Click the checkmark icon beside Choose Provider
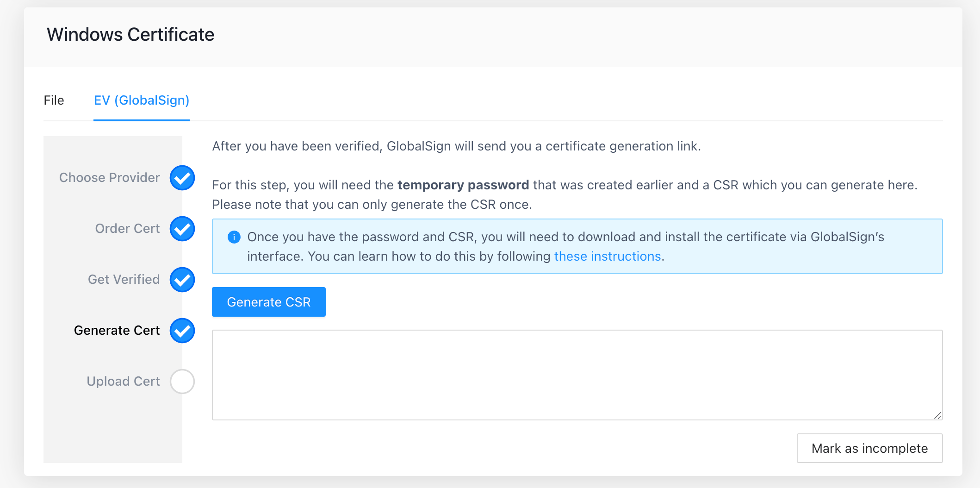 coord(182,178)
